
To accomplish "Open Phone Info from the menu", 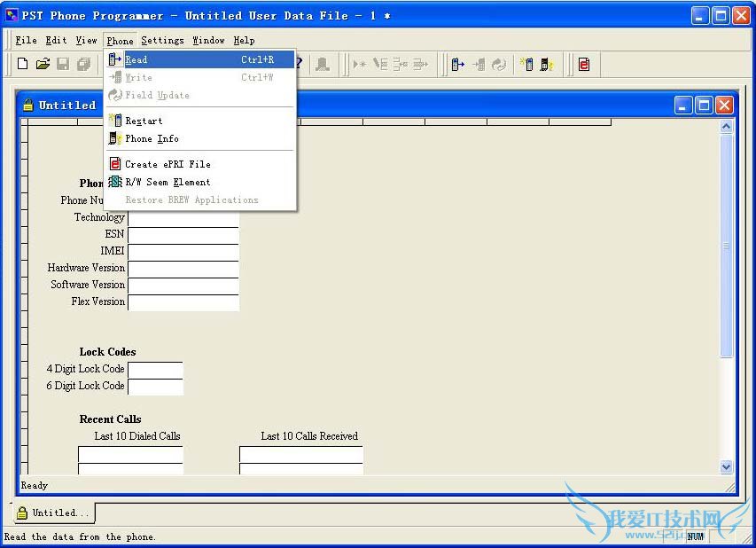I will click(x=200, y=138).
